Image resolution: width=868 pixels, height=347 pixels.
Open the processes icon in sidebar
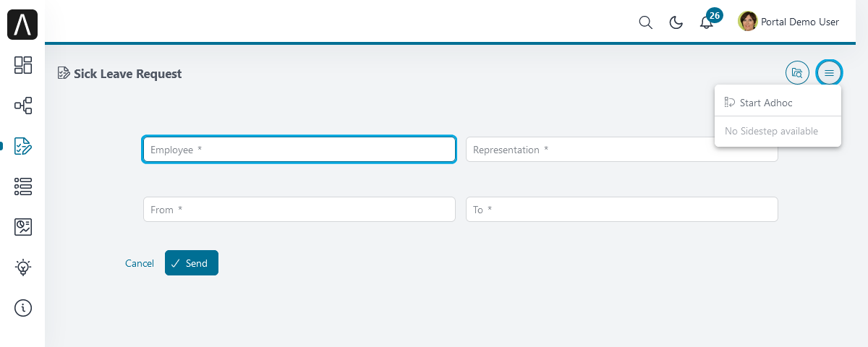23,106
